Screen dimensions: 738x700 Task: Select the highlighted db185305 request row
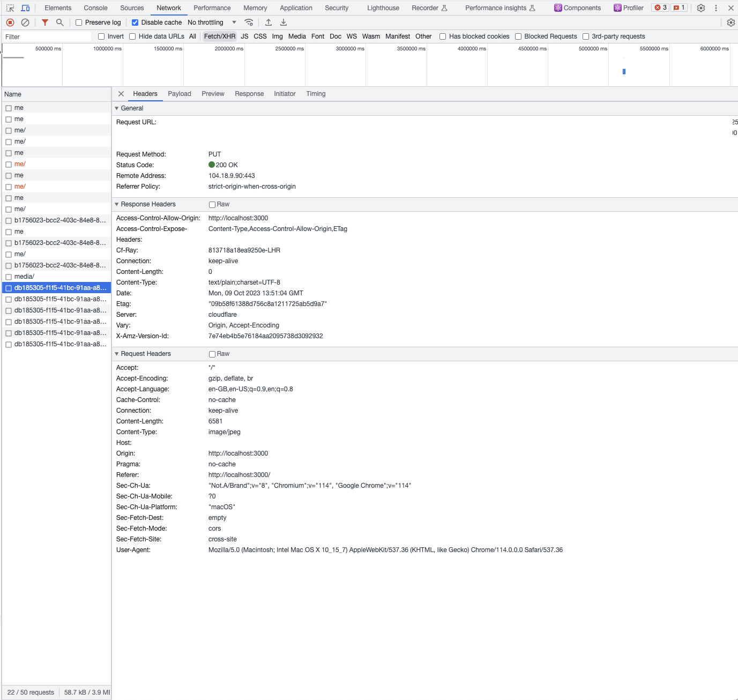(56, 288)
